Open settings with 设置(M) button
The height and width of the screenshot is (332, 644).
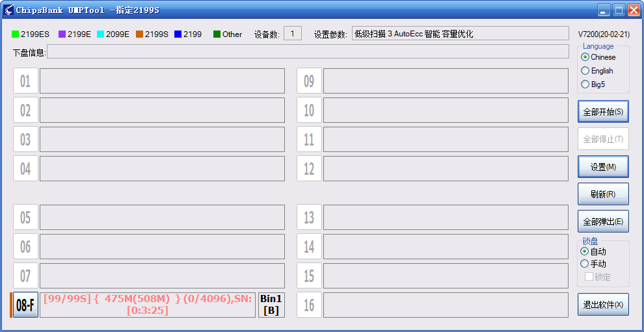(603, 167)
